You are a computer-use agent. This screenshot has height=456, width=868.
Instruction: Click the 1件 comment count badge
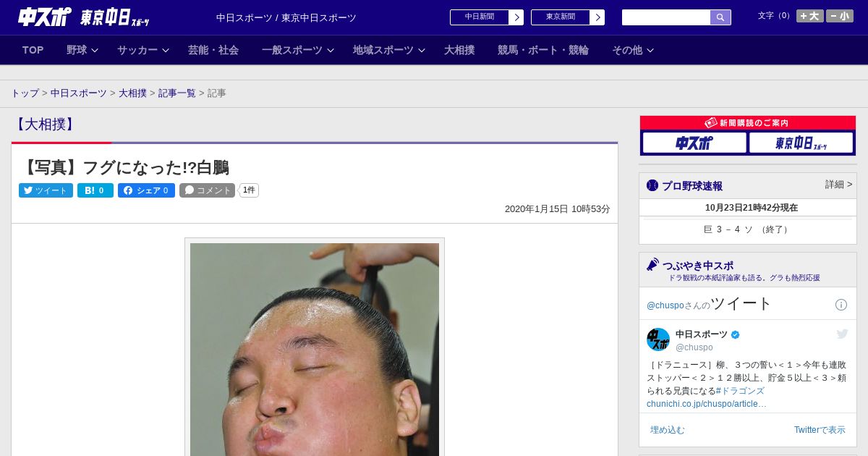pos(249,190)
